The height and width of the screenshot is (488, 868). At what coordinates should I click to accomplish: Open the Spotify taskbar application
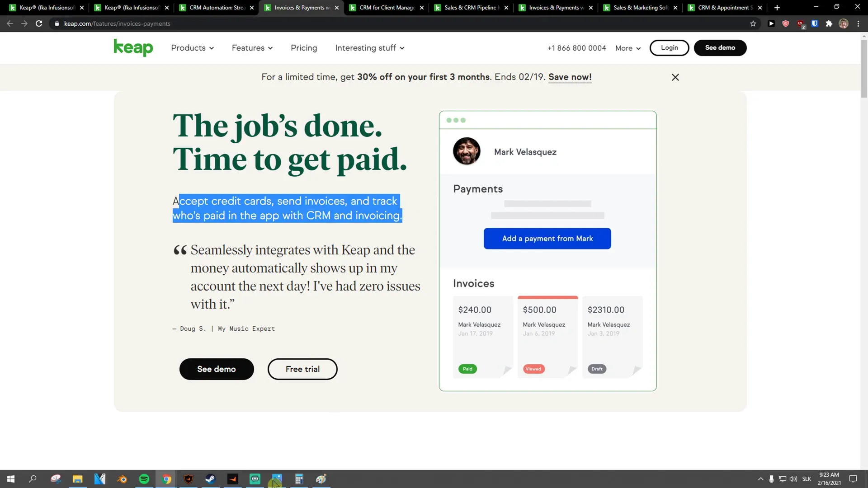point(144,479)
